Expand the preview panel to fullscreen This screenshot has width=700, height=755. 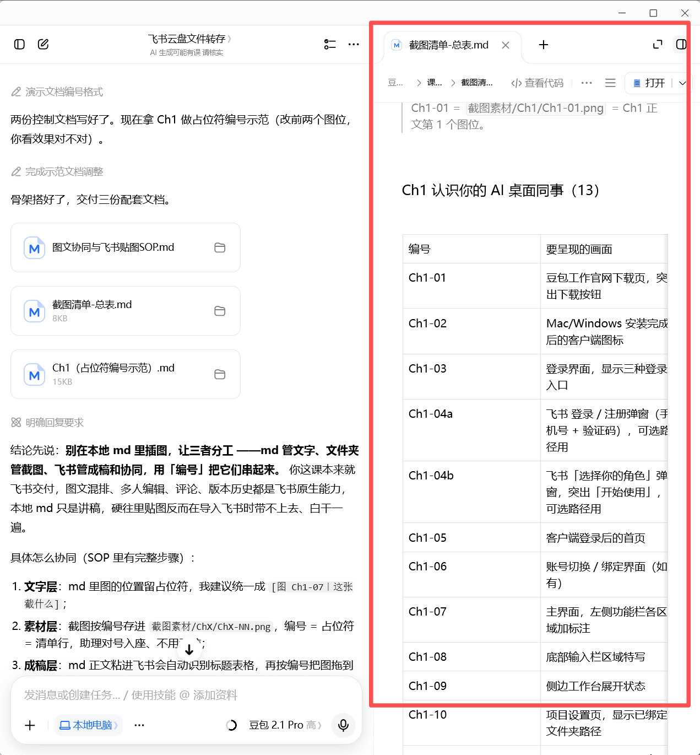pyautogui.click(x=658, y=44)
